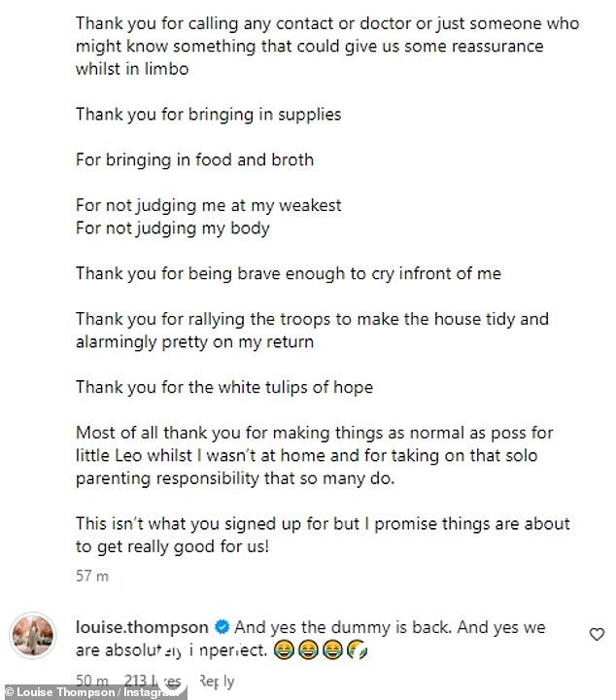Click the little Leo paragraph

pyautogui.click(x=315, y=455)
